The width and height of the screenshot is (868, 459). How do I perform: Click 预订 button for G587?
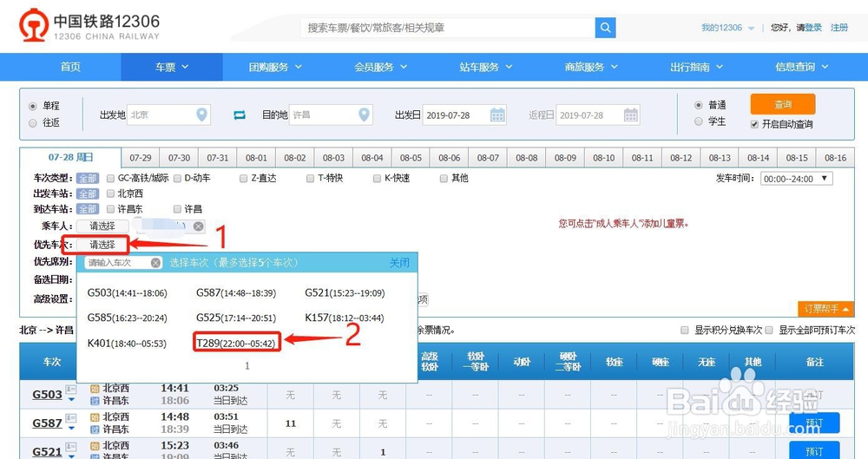point(814,423)
